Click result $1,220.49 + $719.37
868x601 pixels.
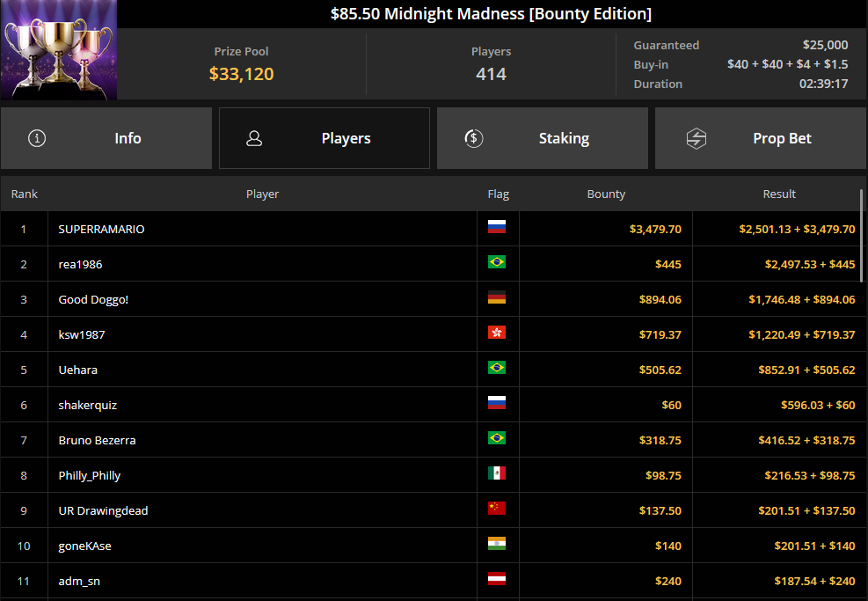click(802, 334)
